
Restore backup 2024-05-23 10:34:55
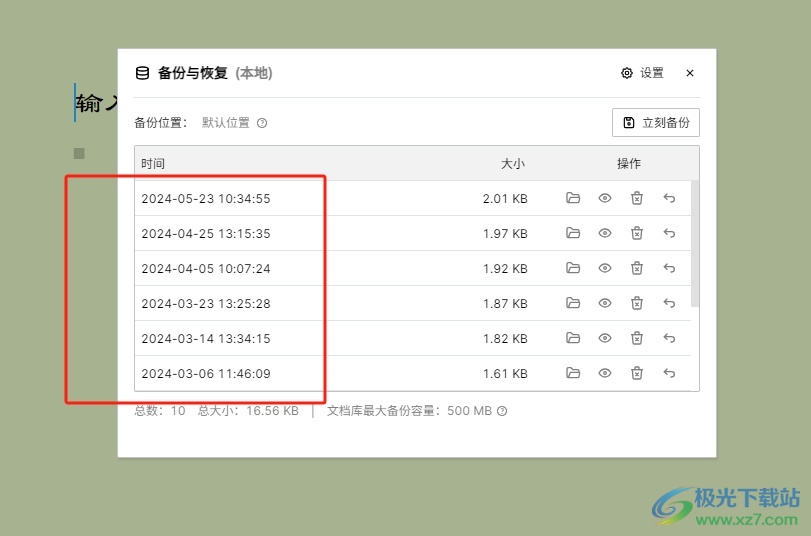pos(669,198)
